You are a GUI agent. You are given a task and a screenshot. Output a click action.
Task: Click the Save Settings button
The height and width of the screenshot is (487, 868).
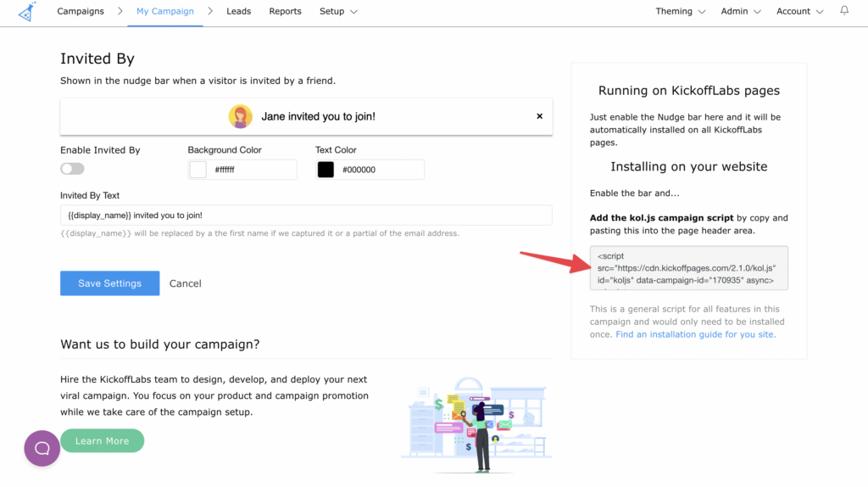(109, 283)
